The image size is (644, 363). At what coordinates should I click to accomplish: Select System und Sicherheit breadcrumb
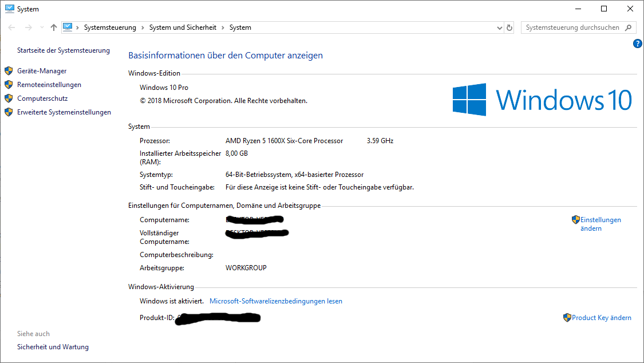click(183, 27)
